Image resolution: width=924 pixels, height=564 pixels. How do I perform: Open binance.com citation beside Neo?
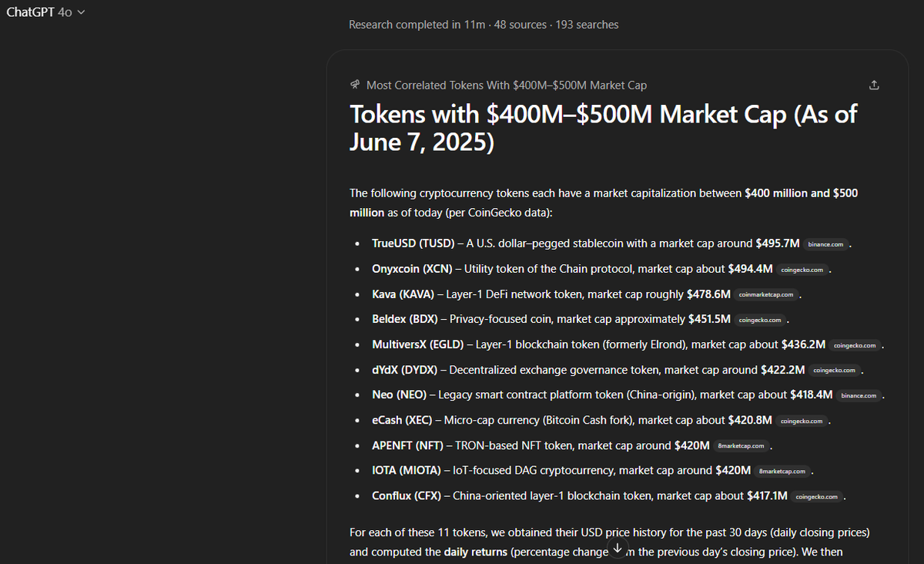click(859, 395)
